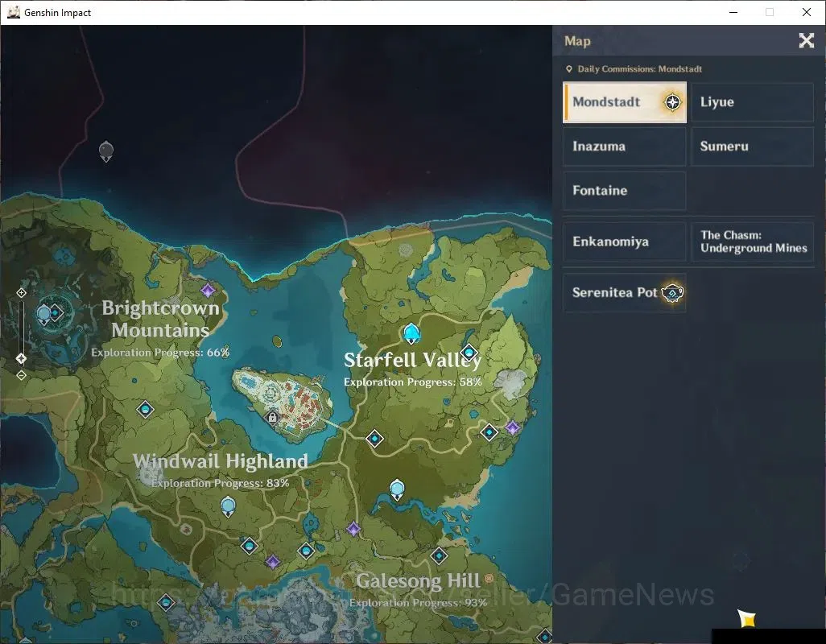Screen dimensions: 826x644
Task: Click the Galesong Hill region label
Action: (x=419, y=581)
